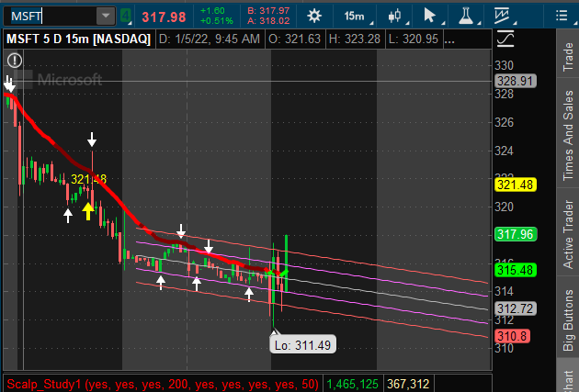Open the symbol selector dropdown arrow
The image size is (579, 392).
pyautogui.click(x=106, y=17)
